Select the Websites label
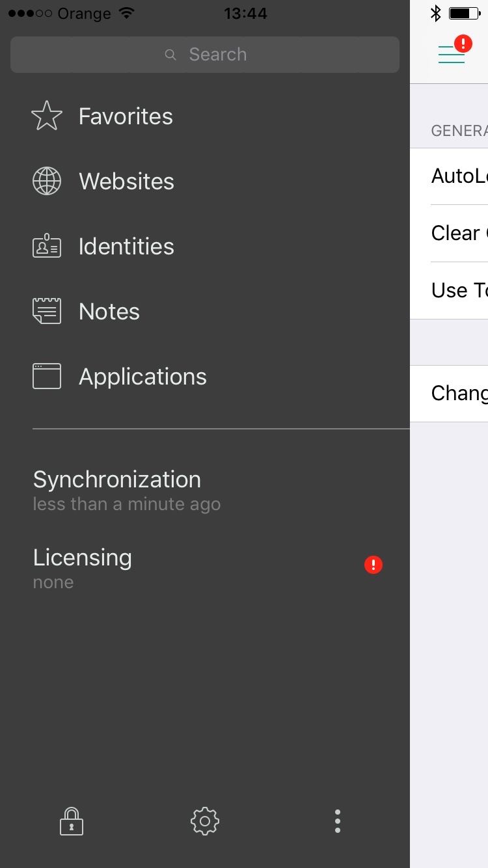This screenshot has height=868, width=488. (x=126, y=182)
